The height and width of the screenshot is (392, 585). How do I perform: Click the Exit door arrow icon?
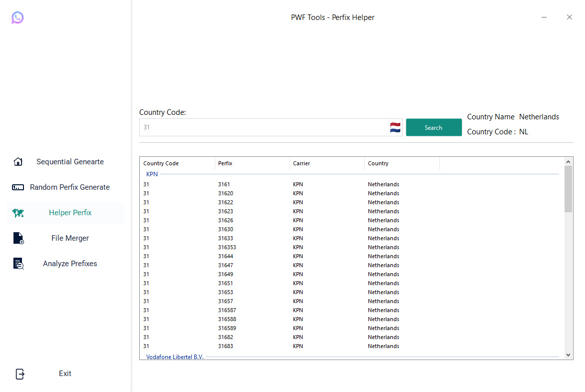[20, 374]
